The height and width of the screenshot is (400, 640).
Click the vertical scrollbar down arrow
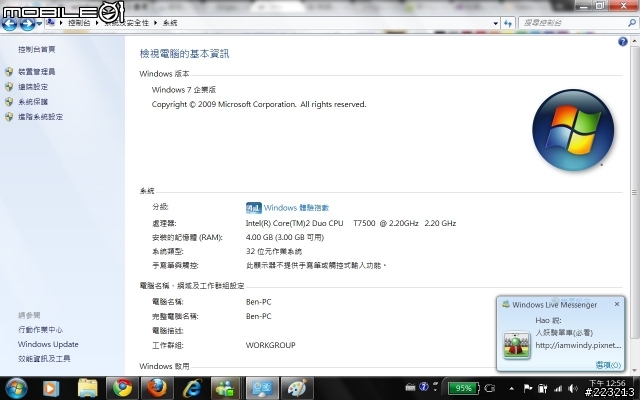click(634, 371)
